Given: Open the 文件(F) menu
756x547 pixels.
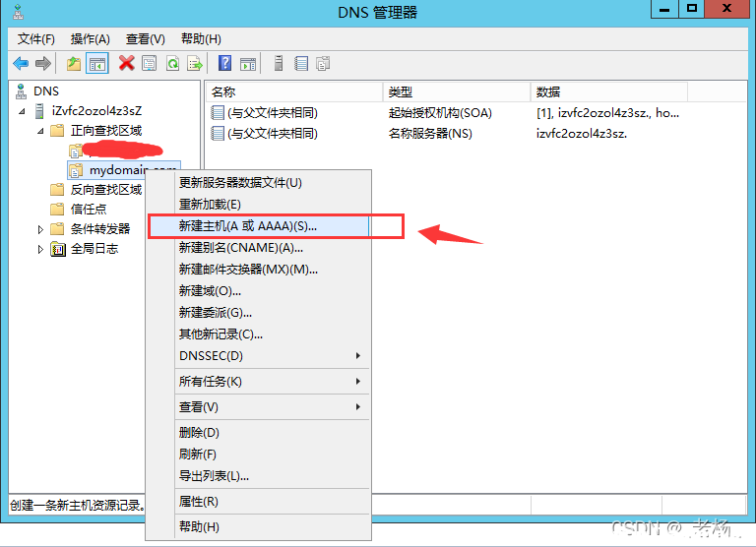Looking at the screenshot, I should point(36,39).
